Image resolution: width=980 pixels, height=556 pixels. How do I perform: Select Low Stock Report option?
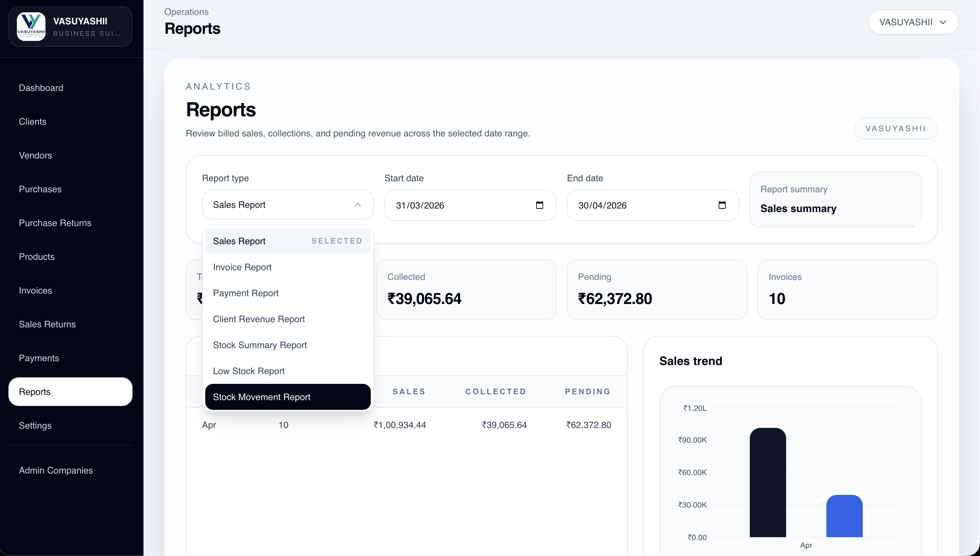(x=287, y=371)
